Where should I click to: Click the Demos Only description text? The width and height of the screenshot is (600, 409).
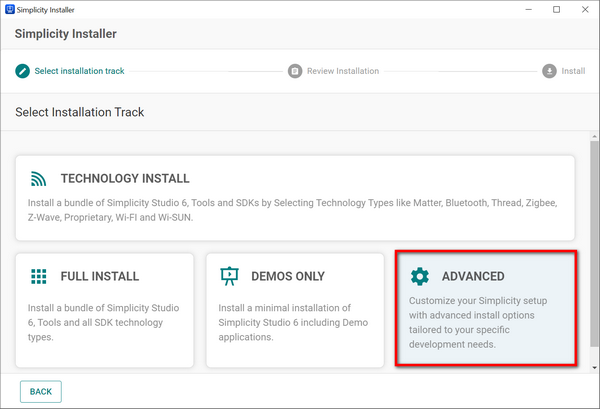(293, 323)
